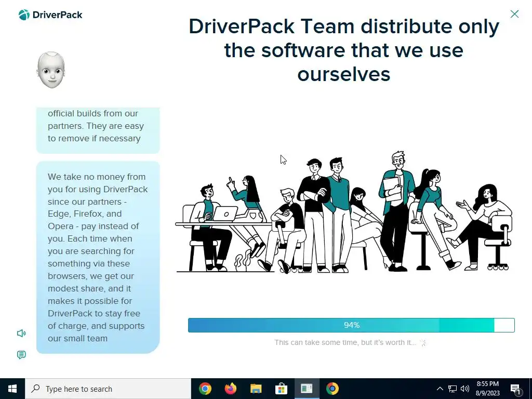Viewport: 532px width, 399px height.
Task: Click the 'DriverPack Team distribute only' heading
Action: point(344,50)
